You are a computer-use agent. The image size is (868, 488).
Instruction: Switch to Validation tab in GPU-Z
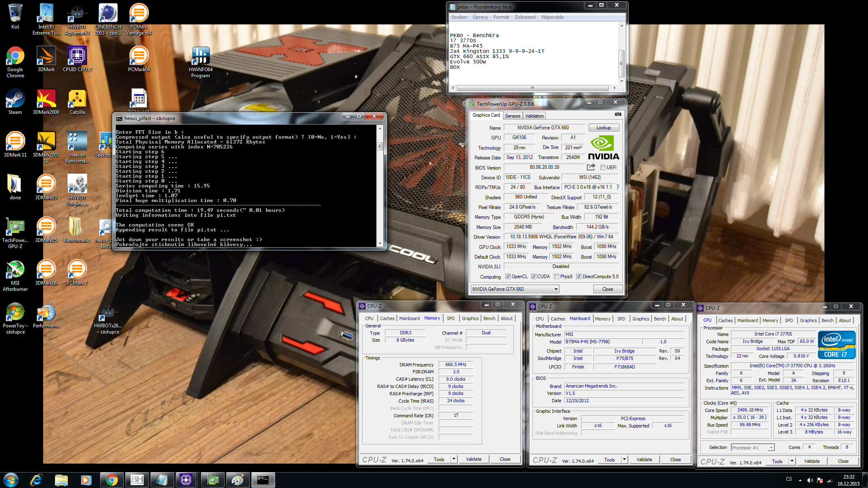534,116
